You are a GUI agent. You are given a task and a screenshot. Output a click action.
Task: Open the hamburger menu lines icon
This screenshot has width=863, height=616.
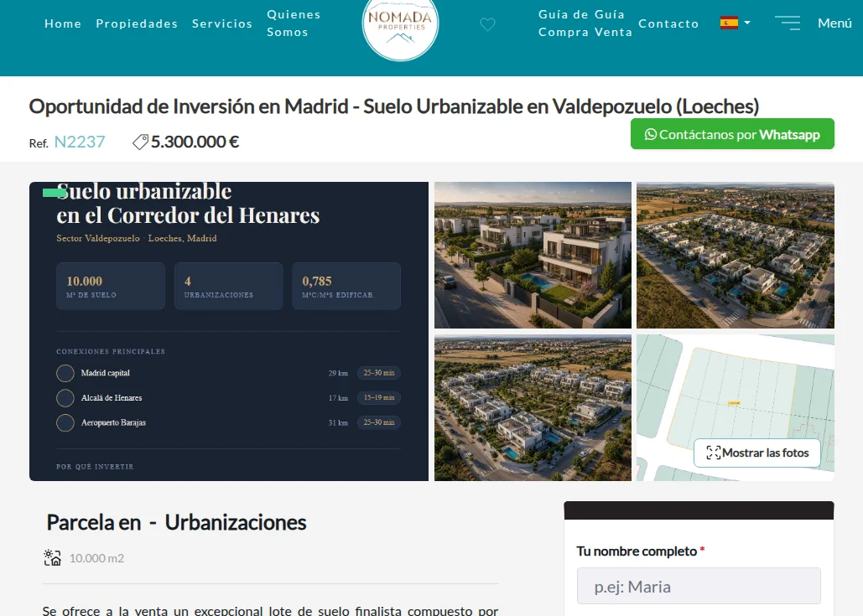(x=788, y=23)
